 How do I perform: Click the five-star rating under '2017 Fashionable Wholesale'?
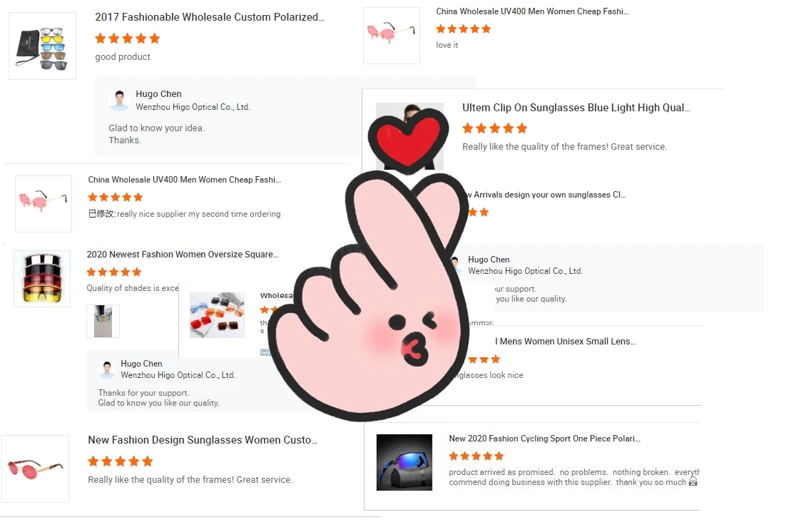pos(128,39)
